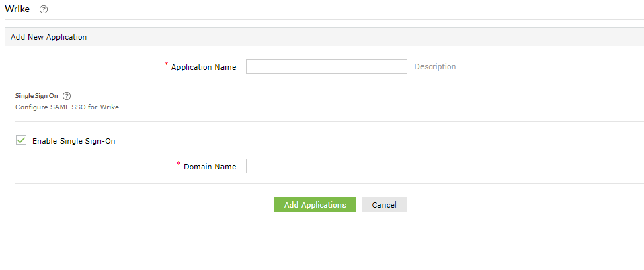The width and height of the screenshot is (644, 270).
Task: Click the Application Name field label
Action: [x=204, y=67]
